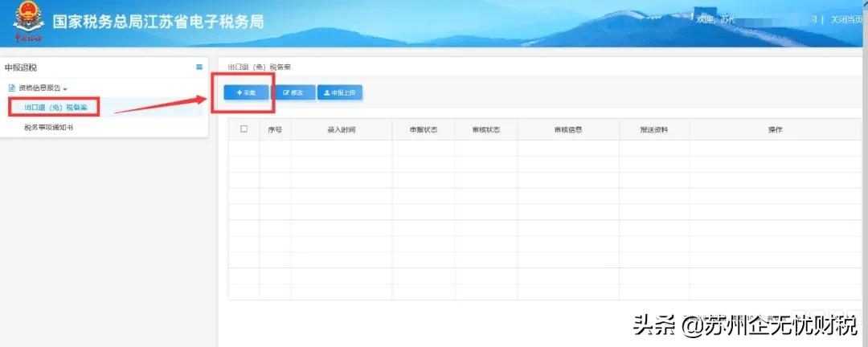The width and height of the screenshot is (868, 347).
Task: Click the 审核信息 column header
Action: coord(568,129)
